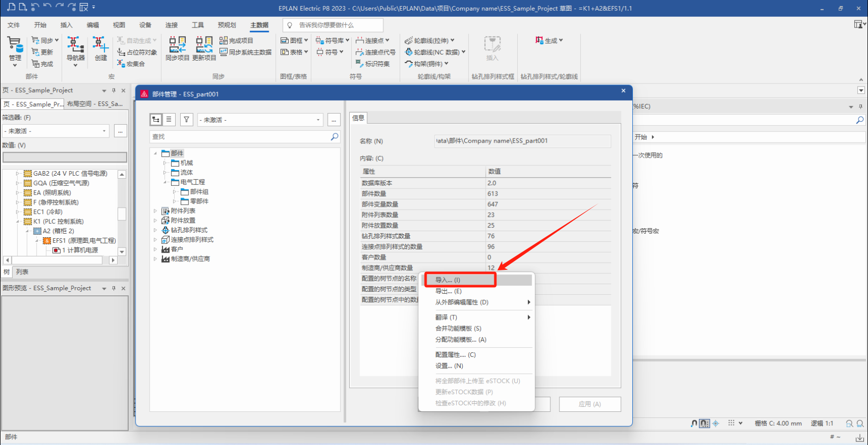The width and height of the screenshot is (868, 445).
Task: Switch parts dialog to tree view
Action: tap(156, 120)
